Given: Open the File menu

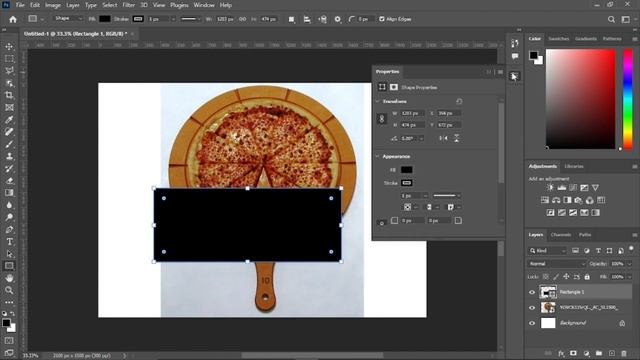Looking at the screenshot, I should 20,5.
